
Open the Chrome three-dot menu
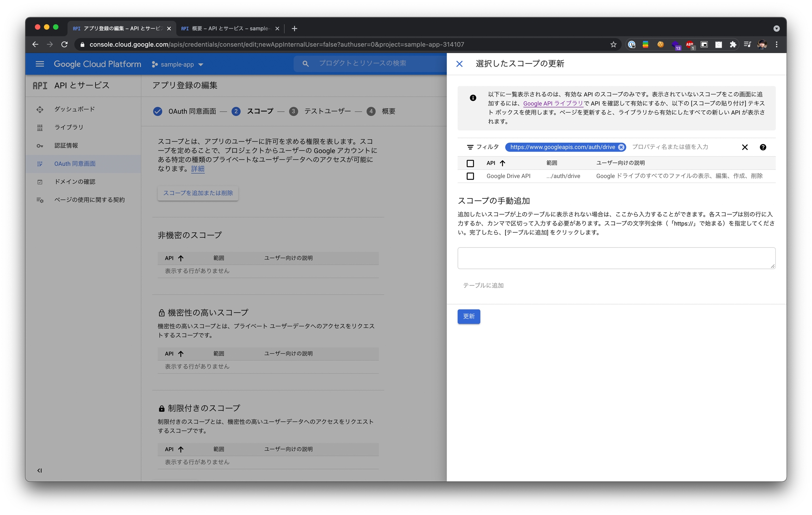pyautogui.click(x=776, y=44)
